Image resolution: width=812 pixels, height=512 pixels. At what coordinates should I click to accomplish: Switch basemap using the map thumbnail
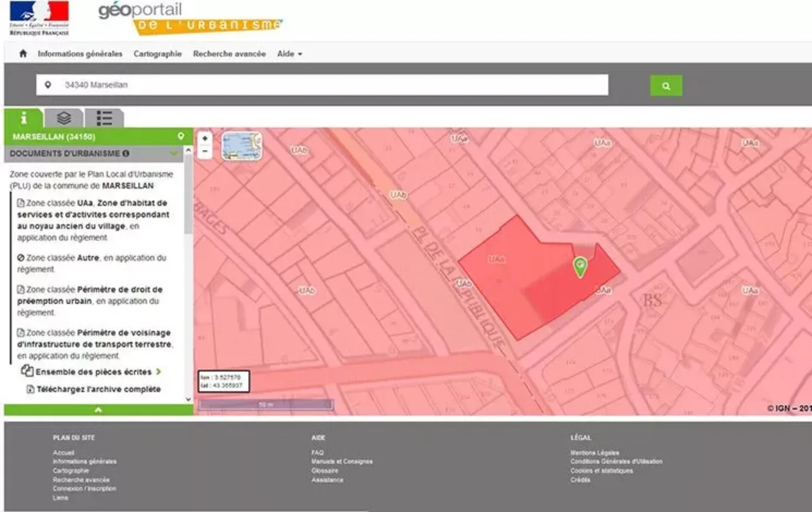point(242,145)
